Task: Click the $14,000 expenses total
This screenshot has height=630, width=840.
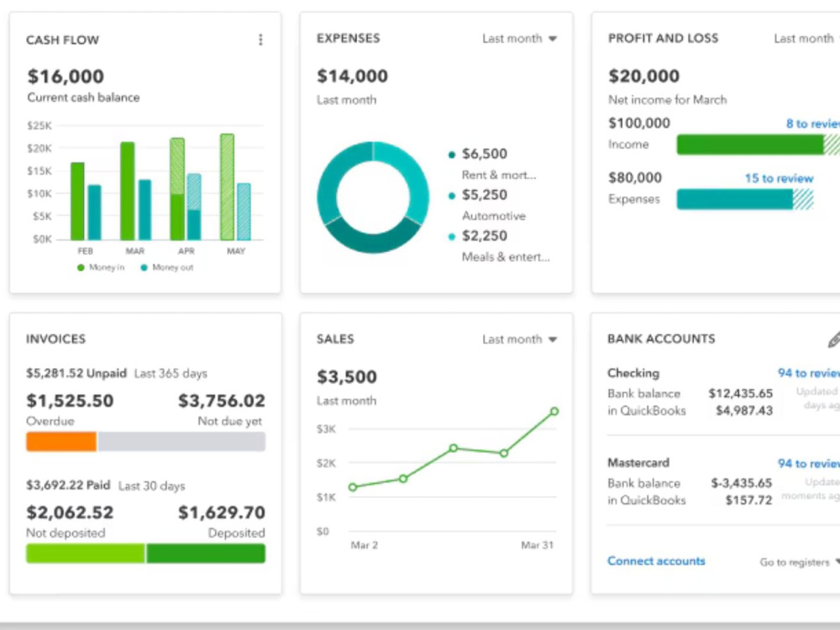Action: (x=353, y=76)
